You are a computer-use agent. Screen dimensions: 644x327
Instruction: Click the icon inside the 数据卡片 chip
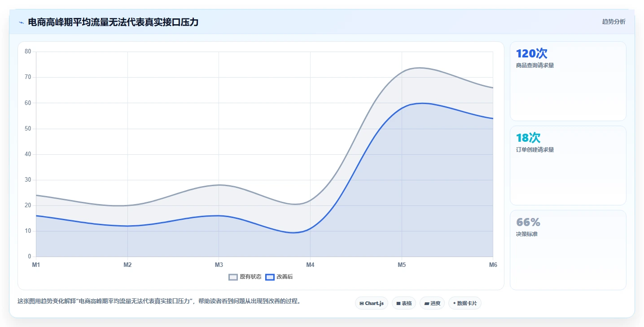tap(455, 303)
